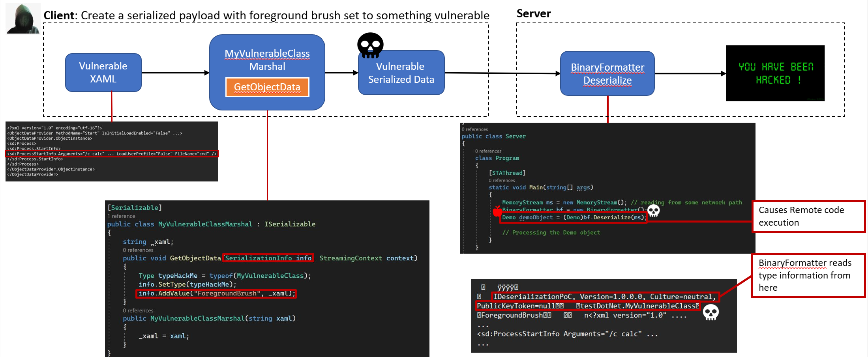Viewport: 868px width, 357px height.
Task: Click the BinaryFormatter reads type information callout
Action: (808, 275)
